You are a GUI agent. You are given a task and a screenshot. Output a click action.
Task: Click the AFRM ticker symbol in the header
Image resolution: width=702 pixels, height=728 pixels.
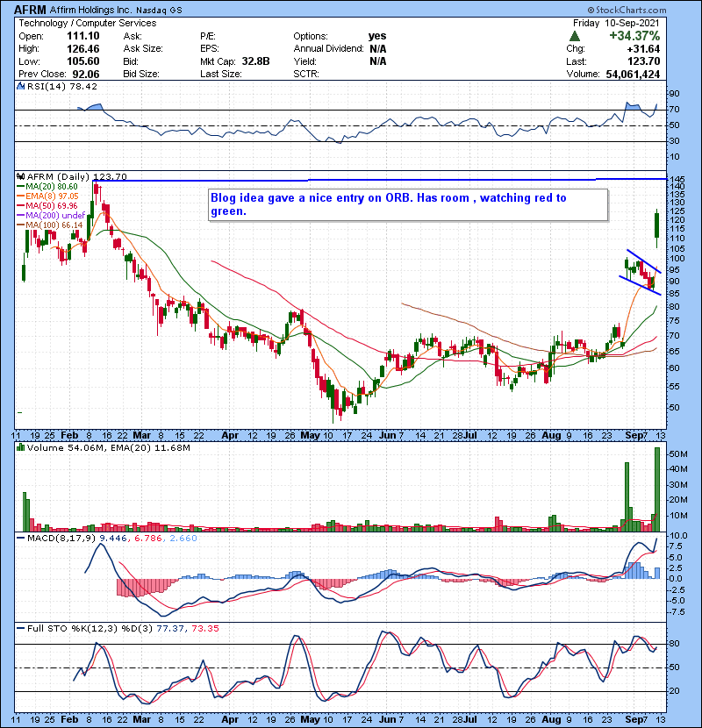tap(30, 10)
